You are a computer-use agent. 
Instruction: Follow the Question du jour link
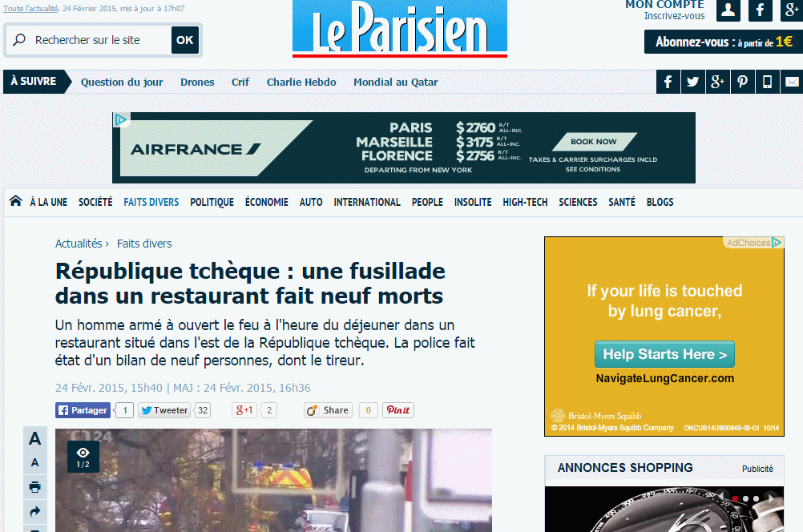tap(122, 83)
